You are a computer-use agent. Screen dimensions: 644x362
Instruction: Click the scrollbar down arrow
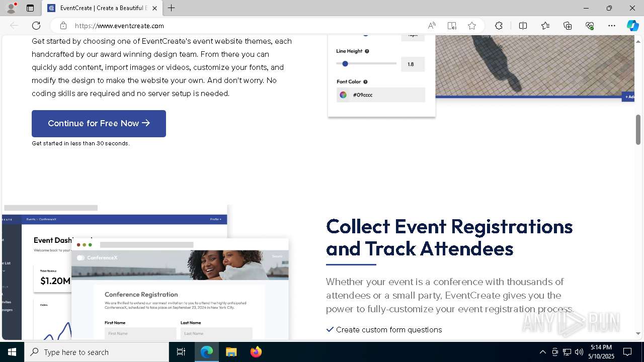tap(638, 333)
